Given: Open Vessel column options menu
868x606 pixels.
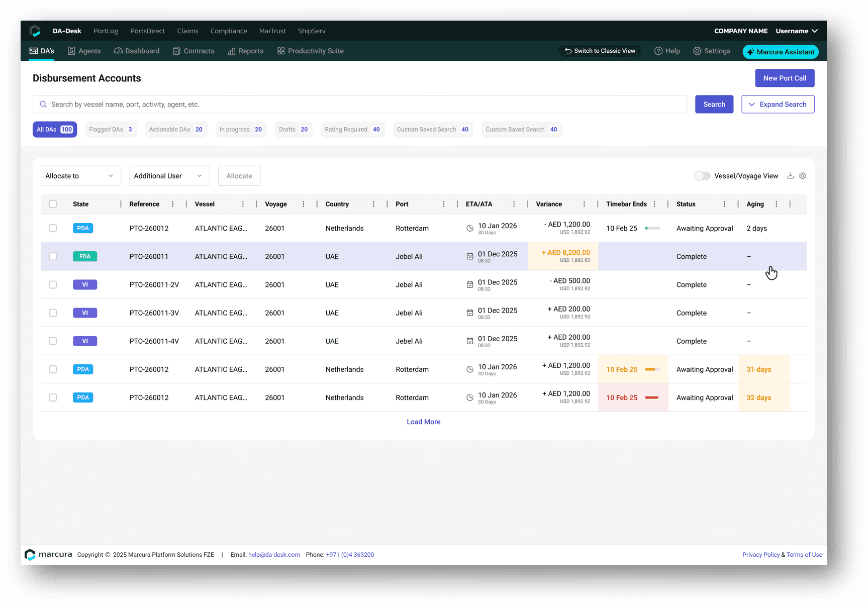Looking at the screenshot, I should (243, 204).
